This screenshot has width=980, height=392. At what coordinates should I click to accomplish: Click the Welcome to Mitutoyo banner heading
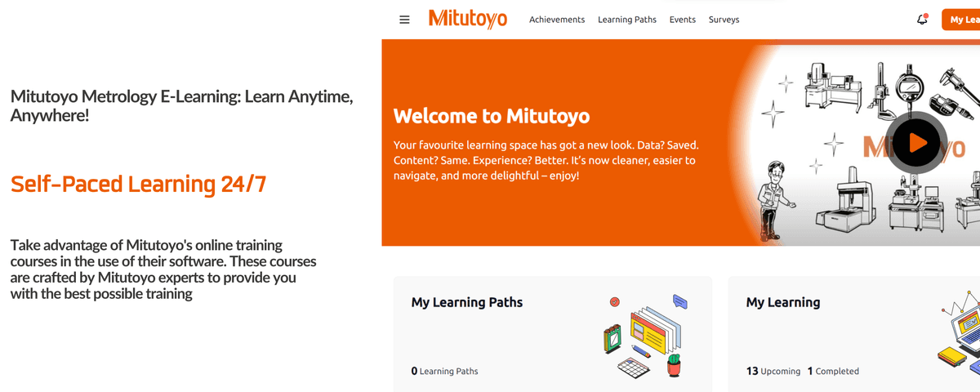click(x=491, y=115)
